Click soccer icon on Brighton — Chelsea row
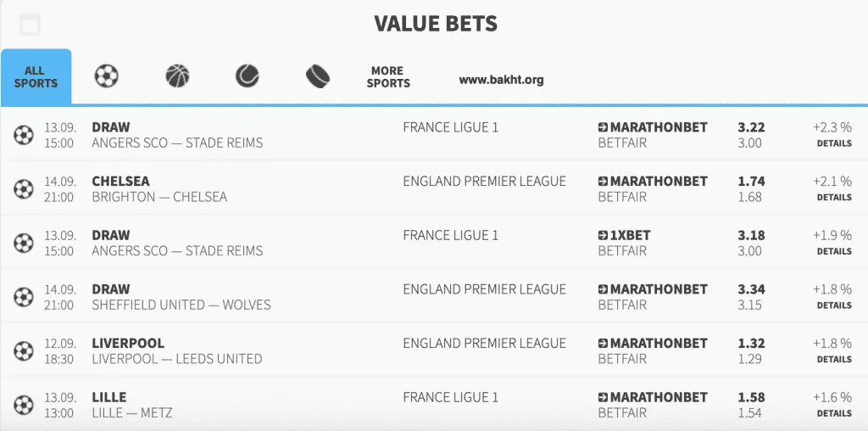 point(23,188)
